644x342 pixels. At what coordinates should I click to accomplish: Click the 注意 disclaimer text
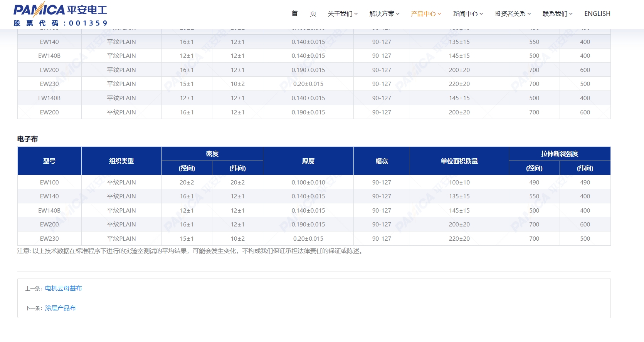pyautogui.click(x=191, y=251)
